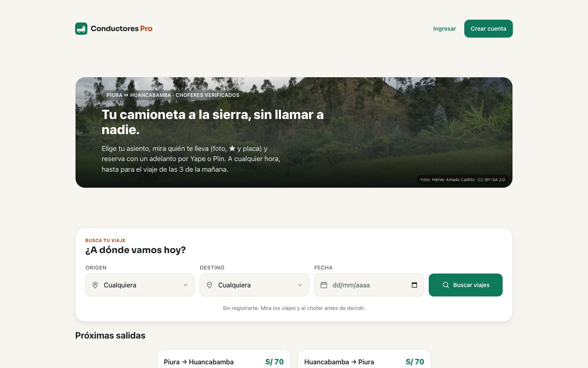Click the magnifier icon in Buscar viajes
Image resolution: width=588 pixels, height=368 pixels.
coord(446,285)
